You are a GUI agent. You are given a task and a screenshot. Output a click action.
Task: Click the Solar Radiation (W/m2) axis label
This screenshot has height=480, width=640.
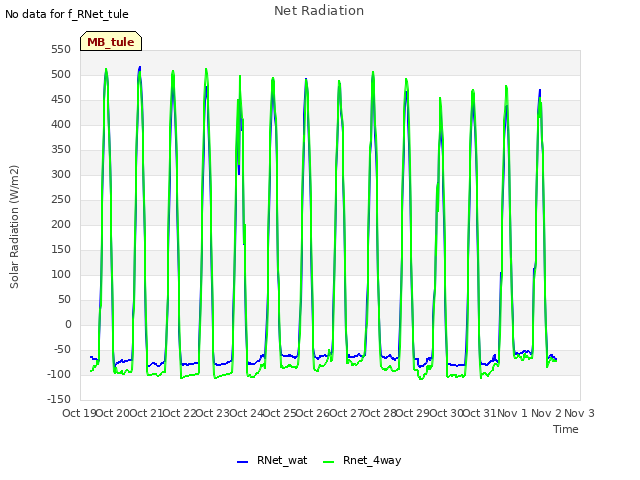pyautogui.click(x=14, y=227)
